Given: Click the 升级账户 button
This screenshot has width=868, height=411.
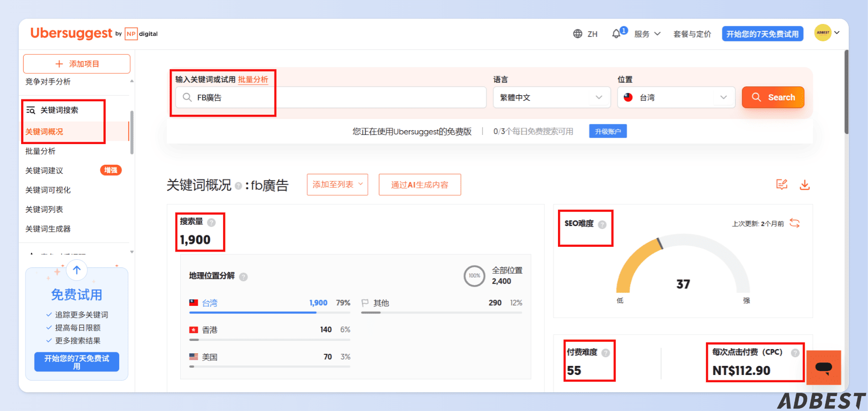Looking at the screenshot, I should [x=608, y=131].
